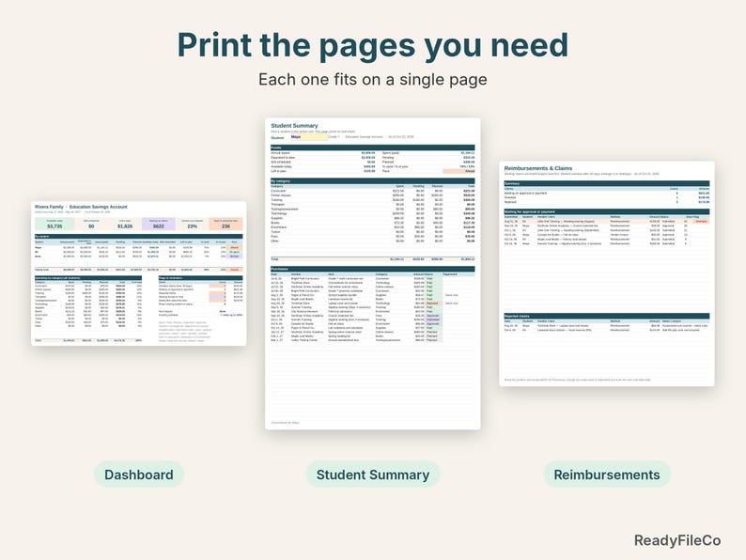Image resolution: width=746 pixels, height=560 pixels.
Task: Click the Summary header on Reimbursements page
Action: 607,183
